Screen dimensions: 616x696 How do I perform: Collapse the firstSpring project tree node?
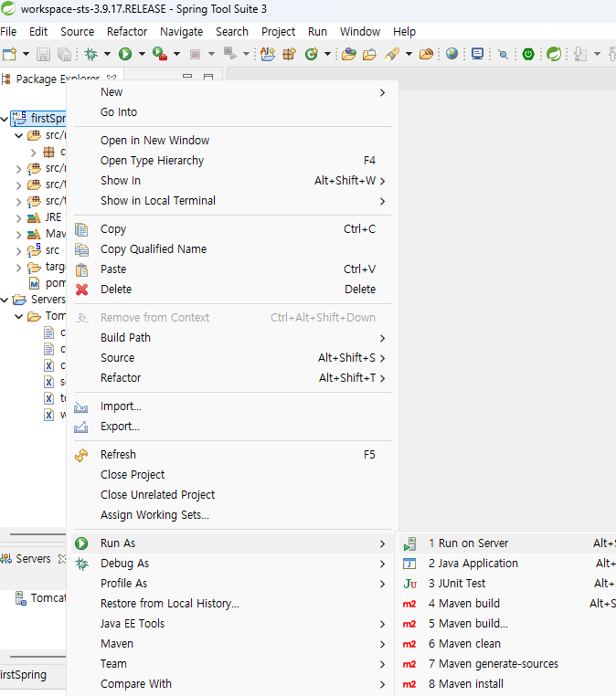5,119
